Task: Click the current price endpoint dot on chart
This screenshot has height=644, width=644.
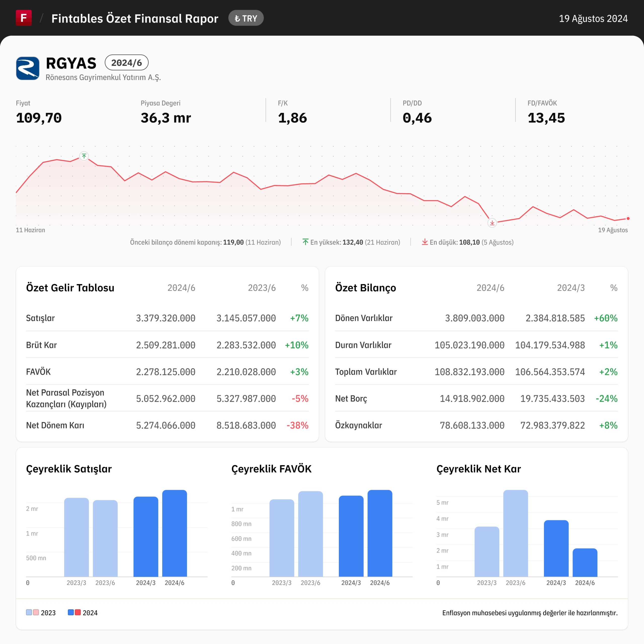Action: 628,219
